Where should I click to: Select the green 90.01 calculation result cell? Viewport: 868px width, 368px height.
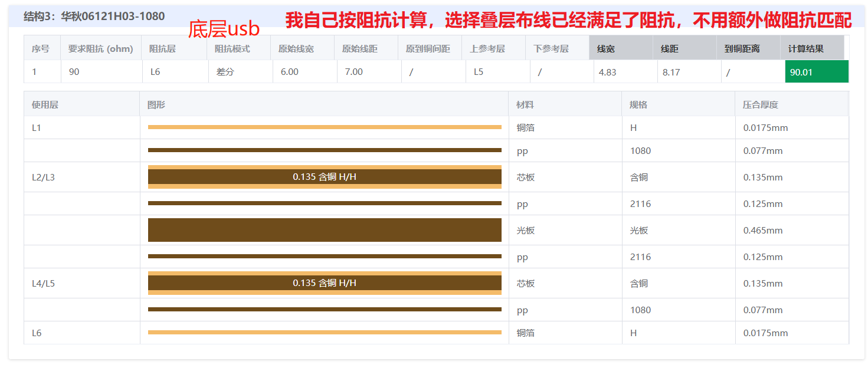[816, 71]
